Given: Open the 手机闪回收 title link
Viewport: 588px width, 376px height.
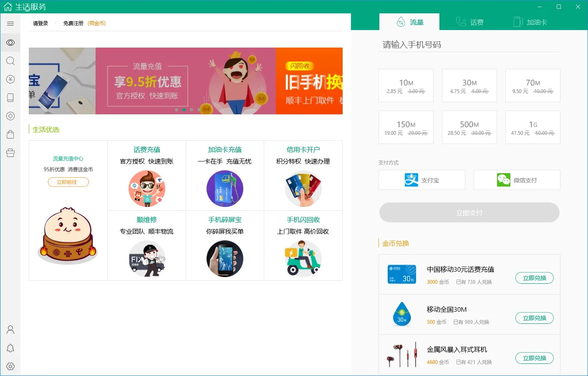Looking at the screenshot, I should click(303, 220).
